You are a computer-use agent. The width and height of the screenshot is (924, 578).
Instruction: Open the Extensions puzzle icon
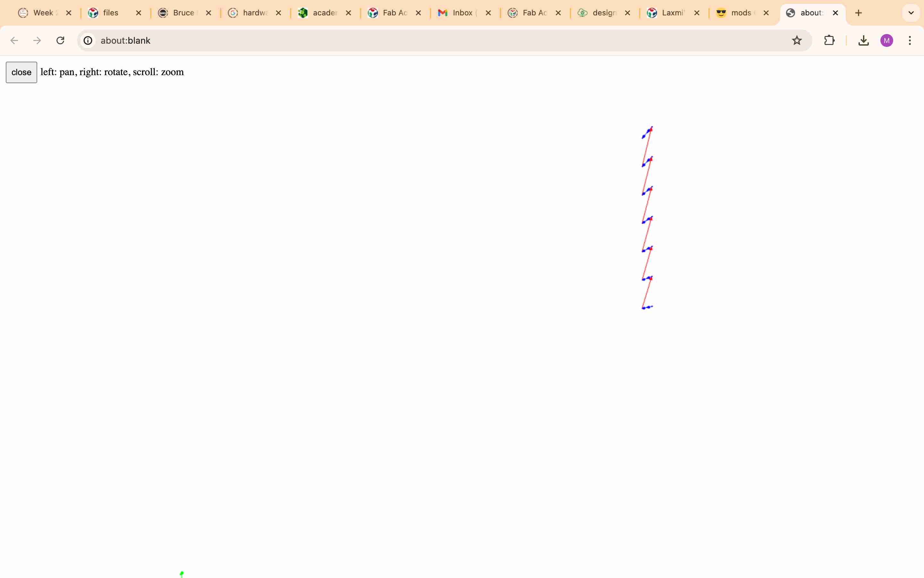[829, 40]
